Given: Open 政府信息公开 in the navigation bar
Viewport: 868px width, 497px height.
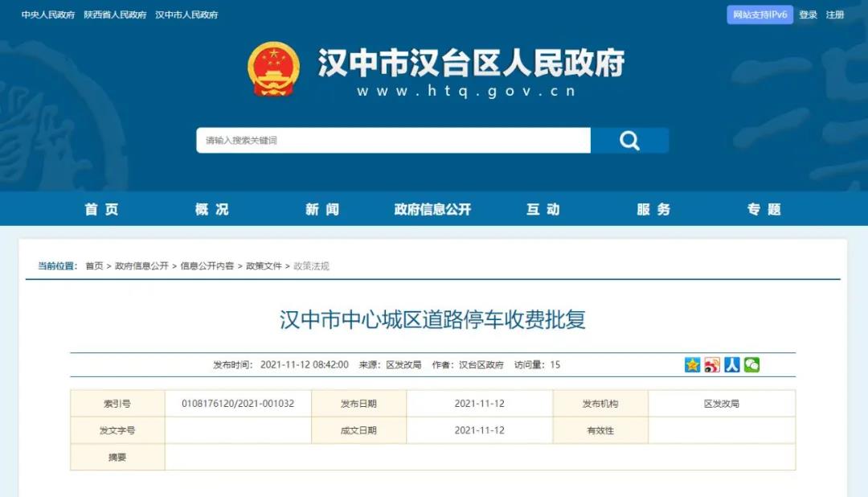Looking at the screenshot, I should click(x=432, y=209).
